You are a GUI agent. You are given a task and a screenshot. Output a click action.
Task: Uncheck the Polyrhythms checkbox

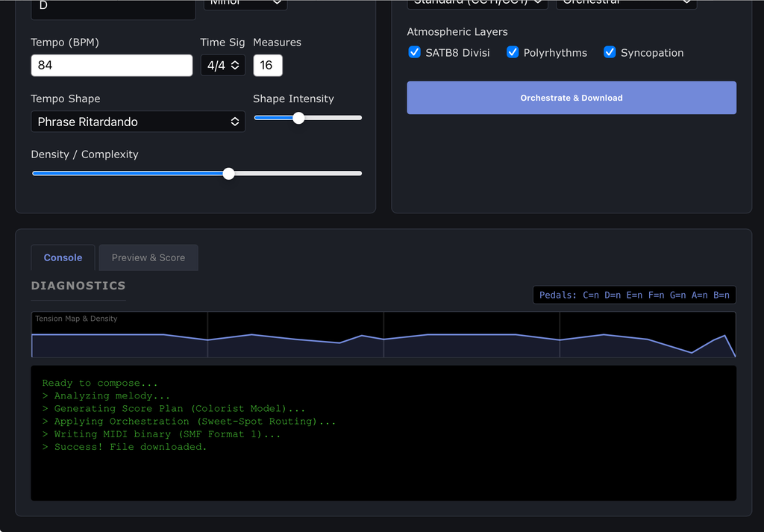click(x=513, y=52)
